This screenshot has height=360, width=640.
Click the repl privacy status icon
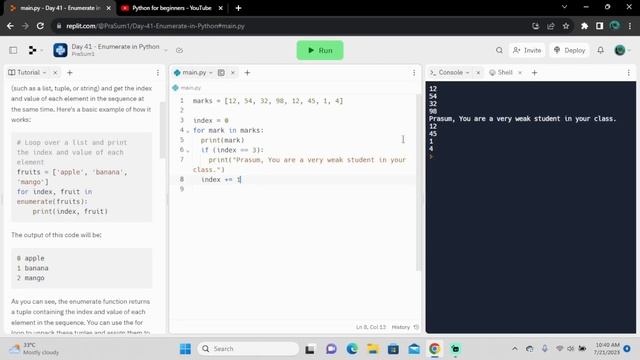179,50
